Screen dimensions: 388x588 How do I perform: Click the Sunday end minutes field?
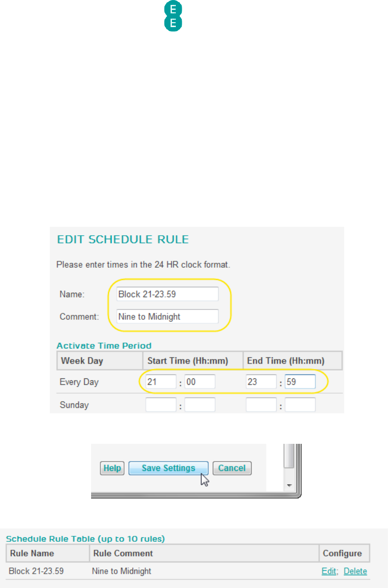pyautogui.click(x=300, y=404)
